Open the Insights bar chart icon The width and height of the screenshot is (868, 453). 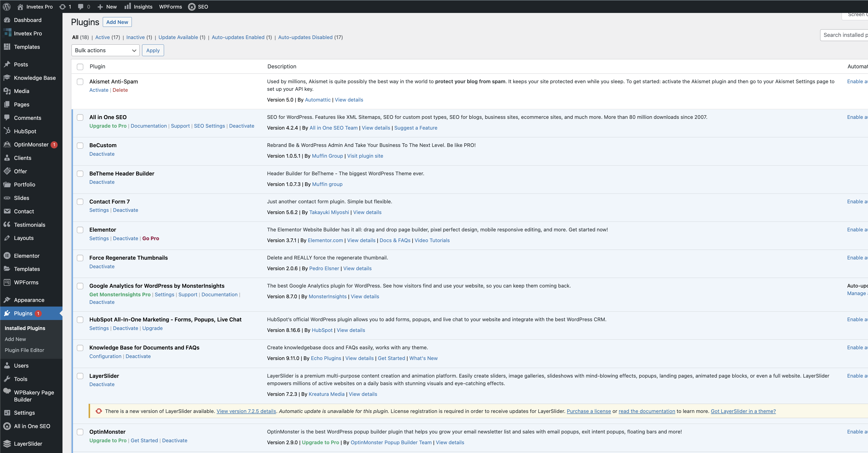(x=127, y=6)
